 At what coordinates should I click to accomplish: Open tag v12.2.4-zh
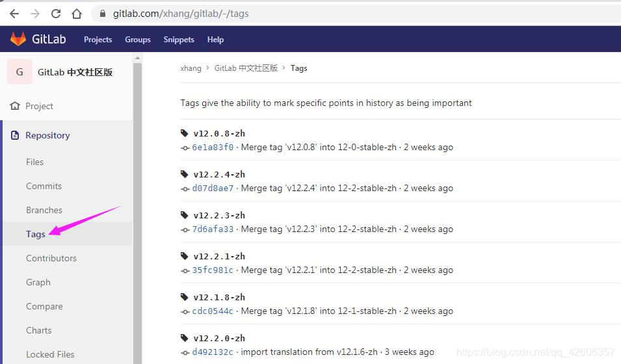pyautogui.click(x=219, y=174)
